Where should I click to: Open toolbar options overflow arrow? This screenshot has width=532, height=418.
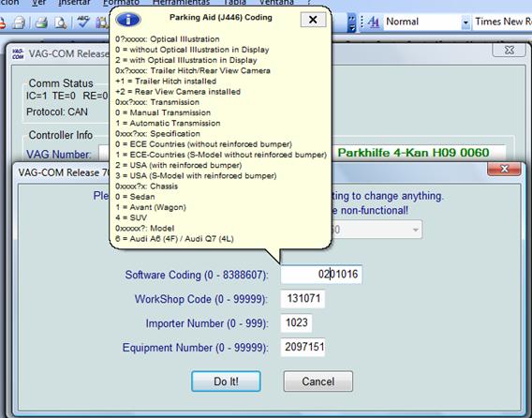(352, 22)
